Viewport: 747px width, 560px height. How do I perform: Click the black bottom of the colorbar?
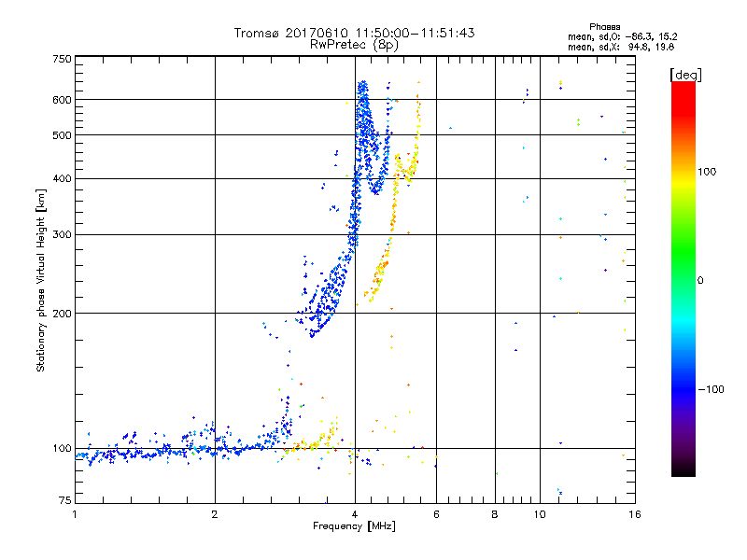[x=683, y=471]
